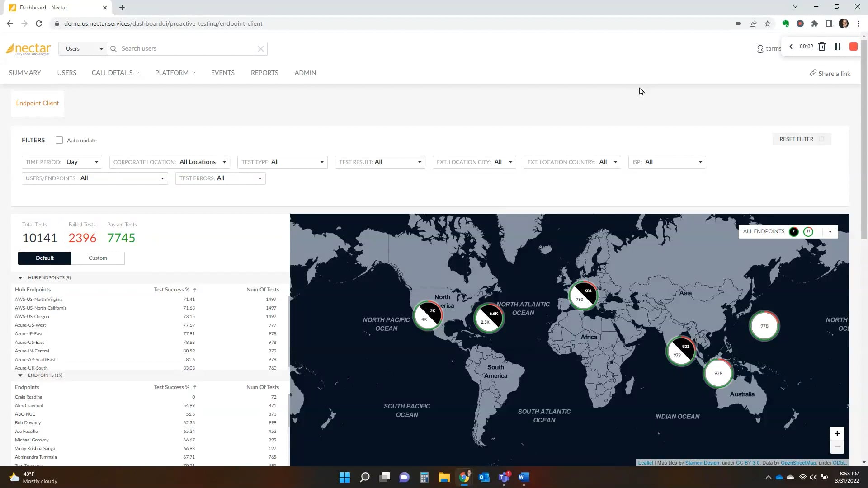Collapse the recorder toolbar chevron
Image resolution: width=868 pixels, height=488 pixels.
[x=791, y=47]
